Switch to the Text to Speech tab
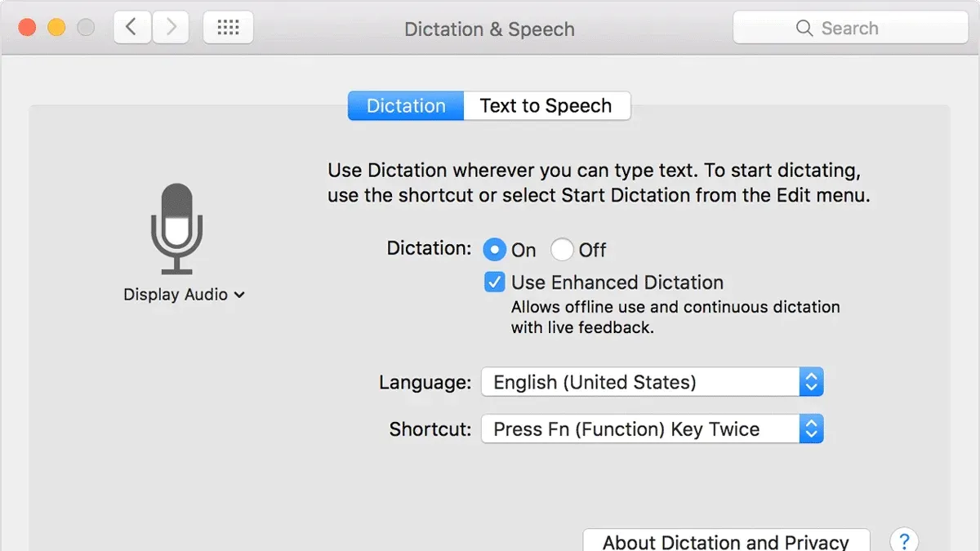Image resolution: width=980 pixels, height=551 pixels. click(x=546, y=106)
